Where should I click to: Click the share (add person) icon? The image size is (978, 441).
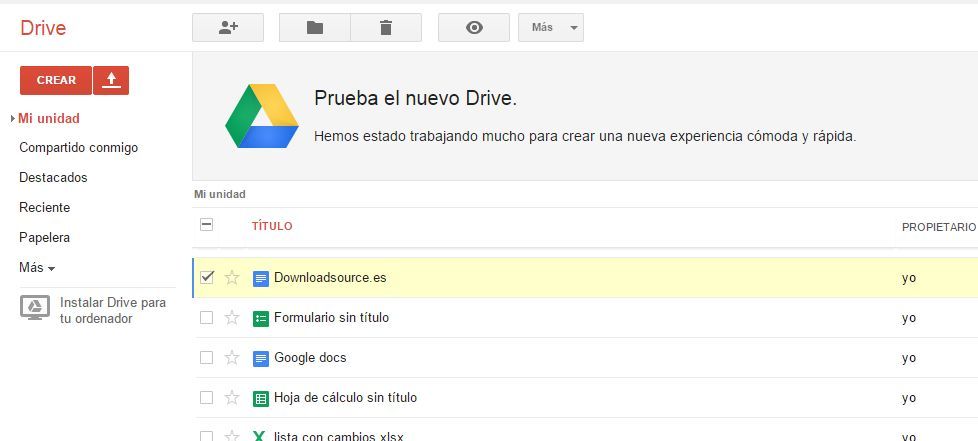click(x=228, y=27)
